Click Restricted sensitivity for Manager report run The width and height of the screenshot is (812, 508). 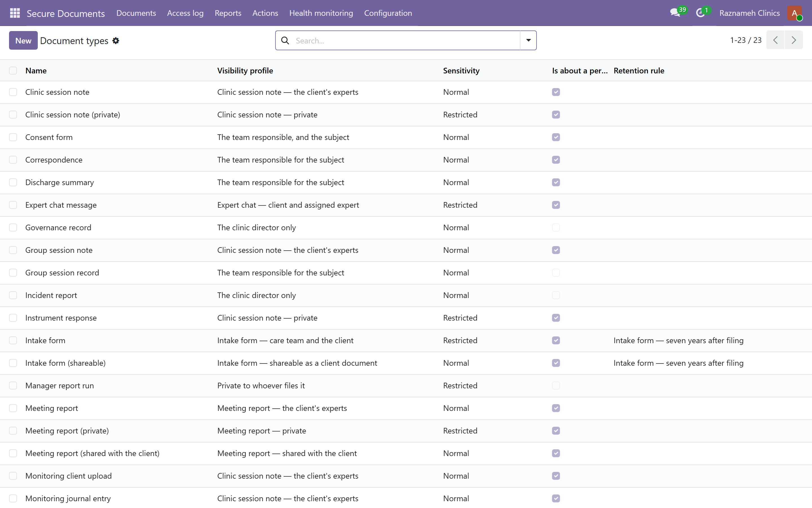pyautogui.click(x=460, y=385)
